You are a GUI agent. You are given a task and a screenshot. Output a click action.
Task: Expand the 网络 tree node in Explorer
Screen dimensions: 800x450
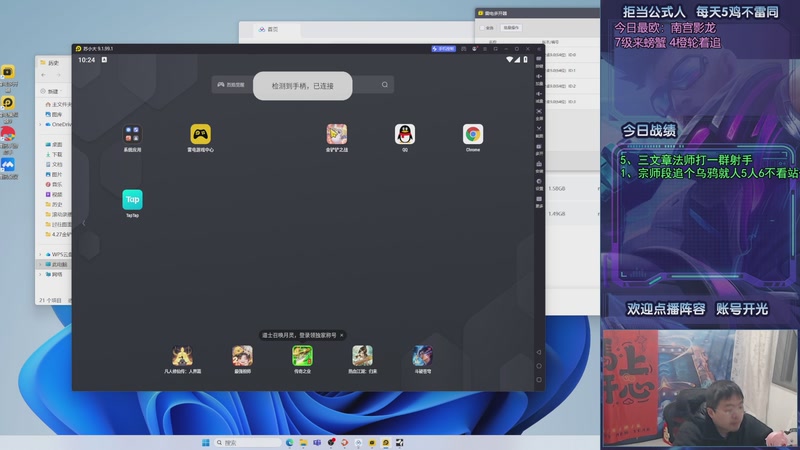pos(40,274)
